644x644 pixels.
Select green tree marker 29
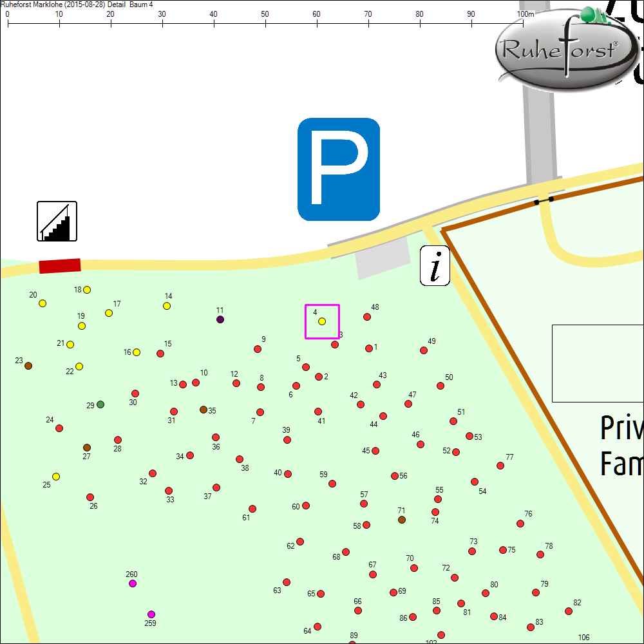pyautogui.click(x=100, y=404)
